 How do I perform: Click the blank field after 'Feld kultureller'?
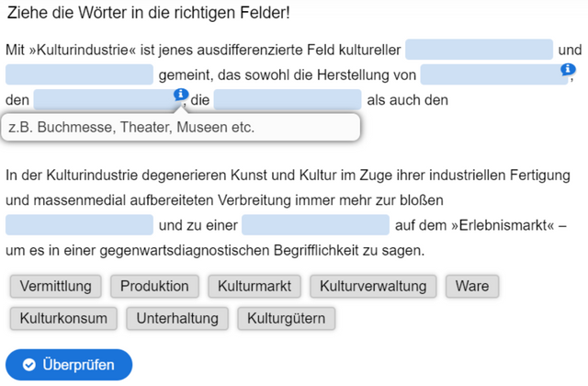pos(479,49)
